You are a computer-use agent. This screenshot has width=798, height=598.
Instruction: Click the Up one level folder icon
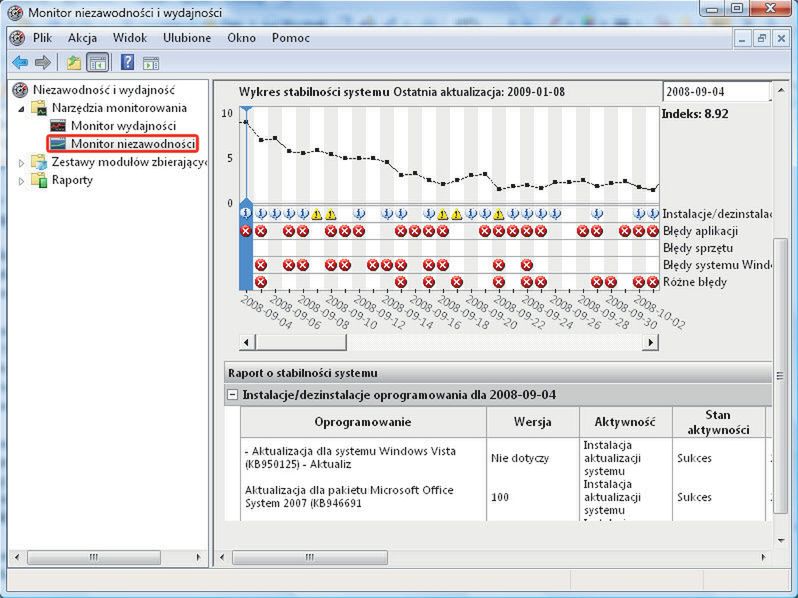pyautogui.click(x=74, y=63)
